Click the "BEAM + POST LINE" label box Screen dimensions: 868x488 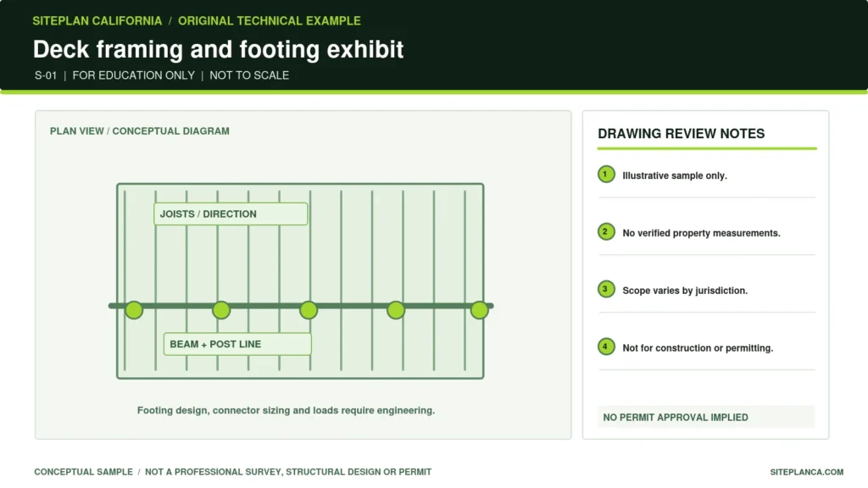coord(237,344)
